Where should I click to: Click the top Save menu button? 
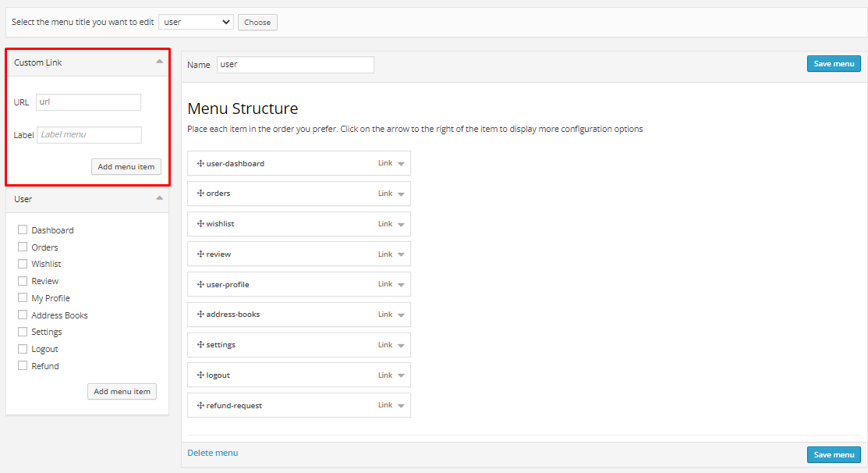click(x=833, y=64)
